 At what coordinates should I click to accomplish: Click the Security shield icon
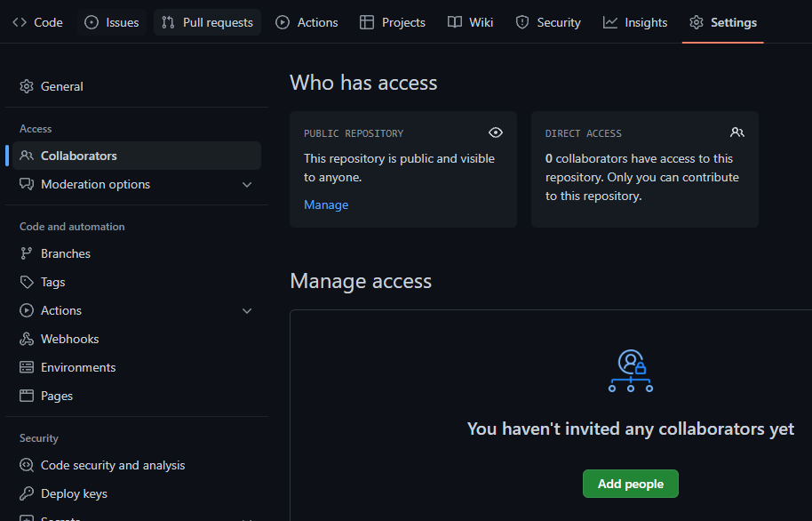[522, 22]
